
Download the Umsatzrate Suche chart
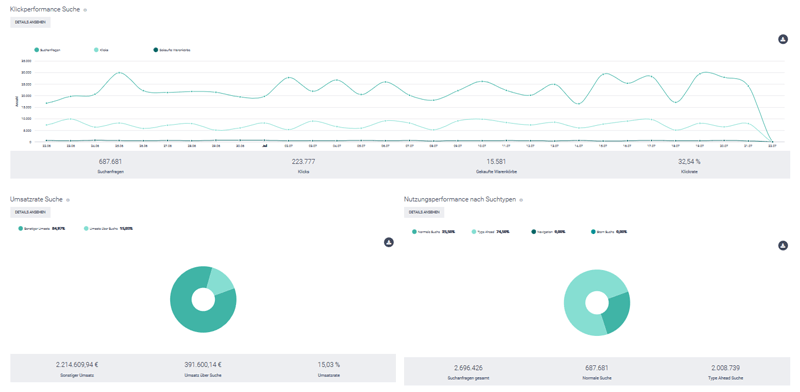pos(389,242)
